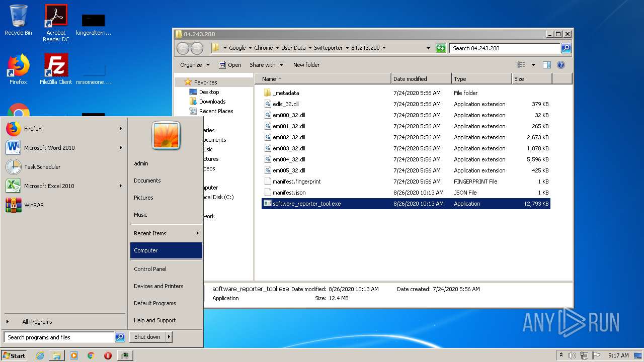Click the Shut down button

click(147, 337)
